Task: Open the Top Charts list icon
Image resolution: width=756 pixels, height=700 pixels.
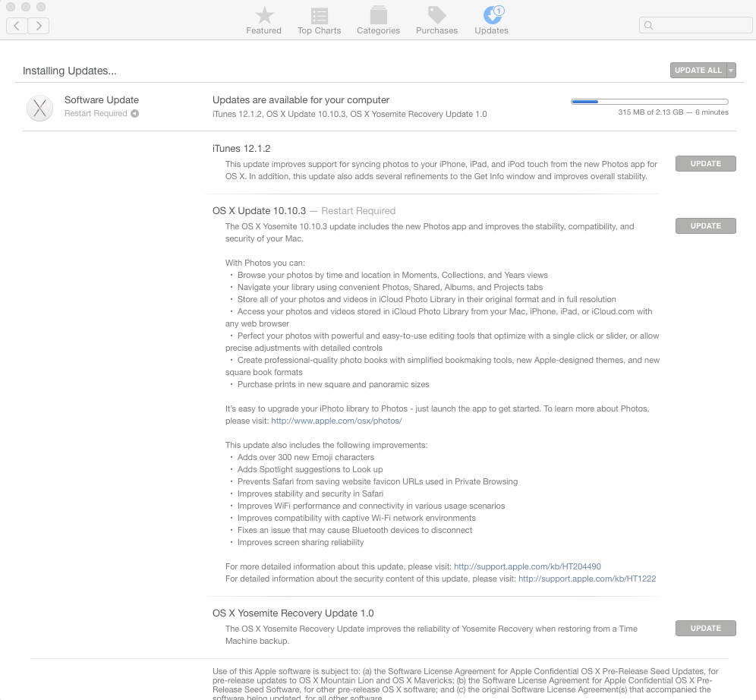Action: point(320,15)
